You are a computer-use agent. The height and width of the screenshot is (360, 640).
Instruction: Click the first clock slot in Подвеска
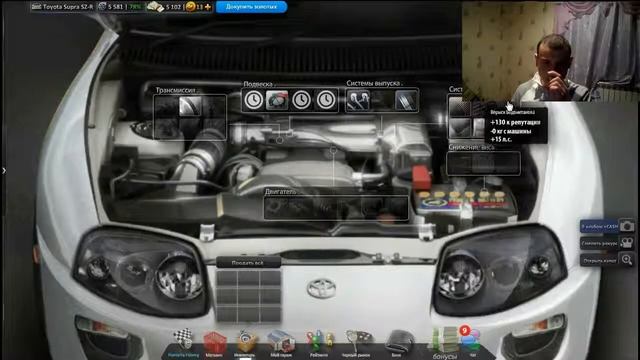[253, 100]
